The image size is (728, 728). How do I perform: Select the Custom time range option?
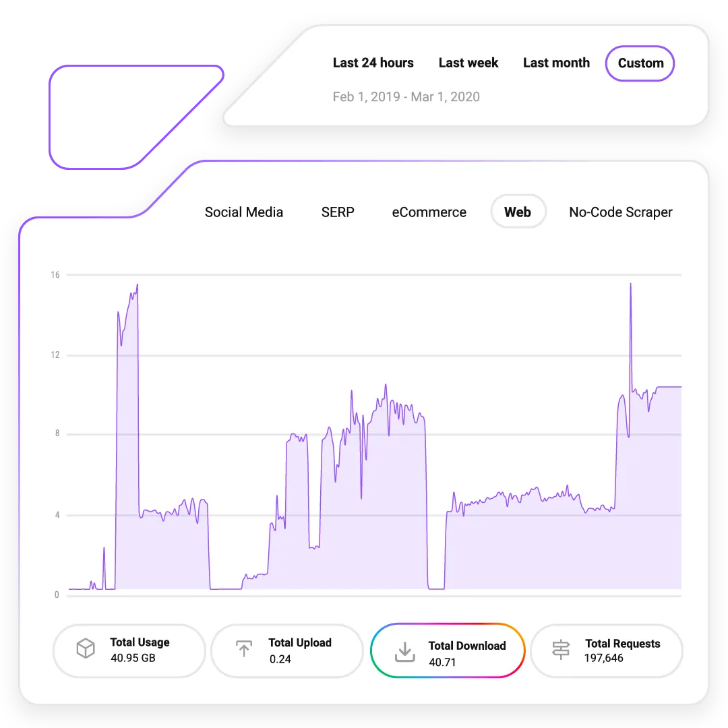tap(639, 63)
